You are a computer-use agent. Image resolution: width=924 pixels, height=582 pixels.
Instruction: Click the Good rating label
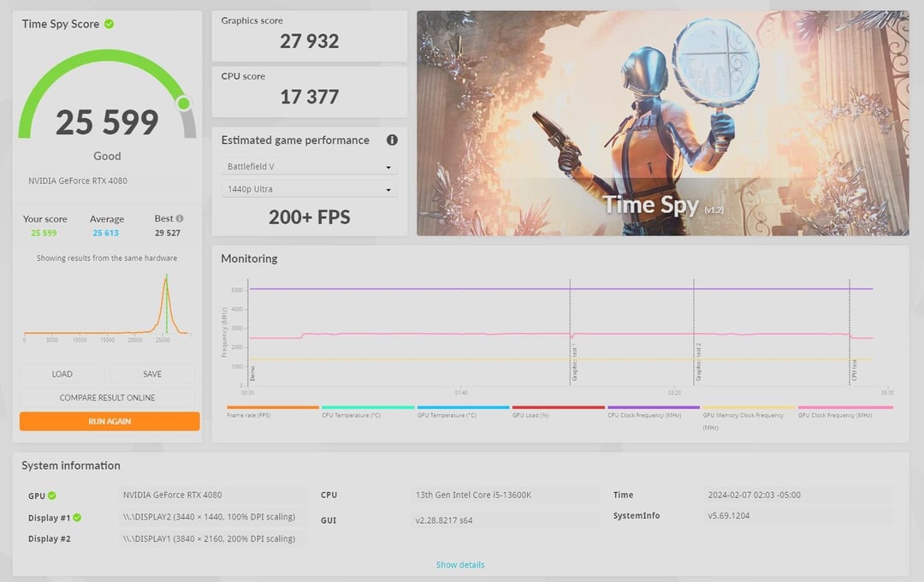point(107,157)
